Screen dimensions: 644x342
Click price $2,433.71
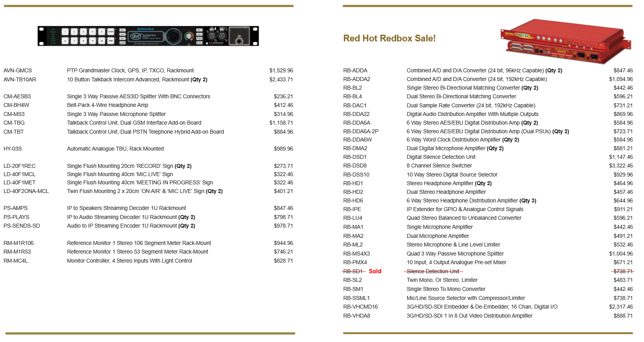coord(281,79)
